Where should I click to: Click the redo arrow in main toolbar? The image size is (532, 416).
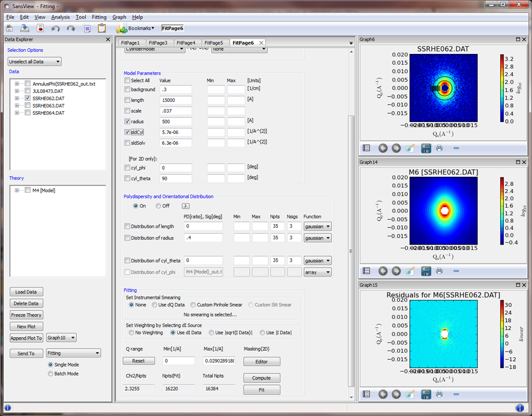(x=71, y=29)
